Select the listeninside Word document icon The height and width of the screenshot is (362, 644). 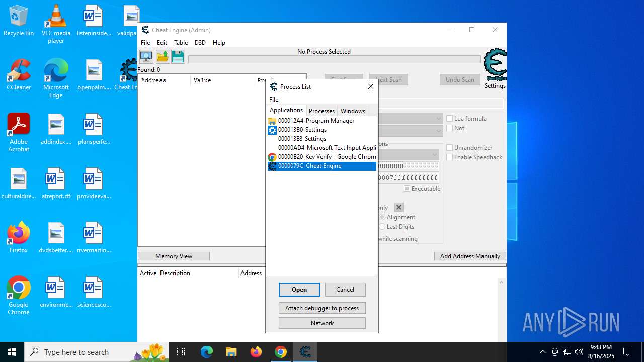point(94,21)
